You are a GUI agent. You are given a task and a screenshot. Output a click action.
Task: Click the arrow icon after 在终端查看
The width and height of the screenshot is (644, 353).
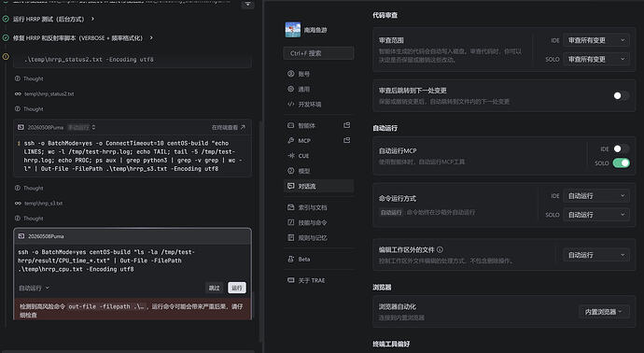(x=243, y=127)
